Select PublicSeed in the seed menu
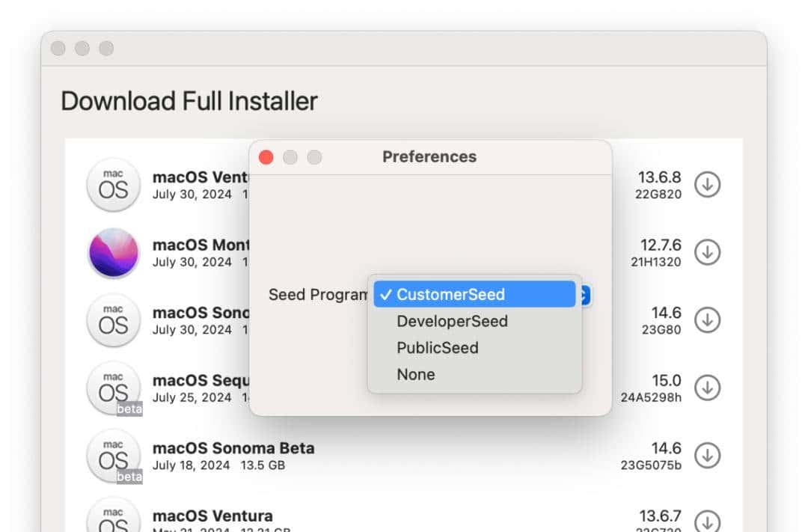The image size is (808, 532). [437, 347]
